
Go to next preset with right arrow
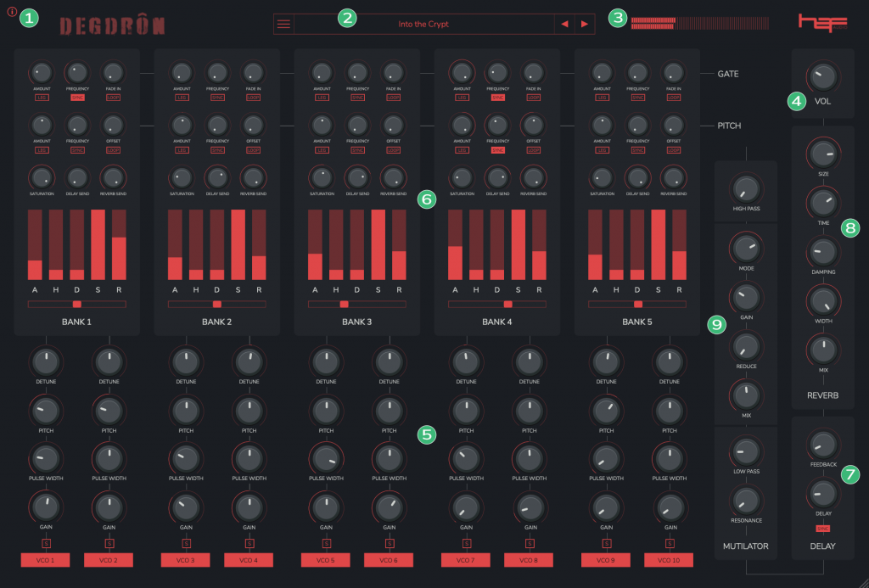584,24
